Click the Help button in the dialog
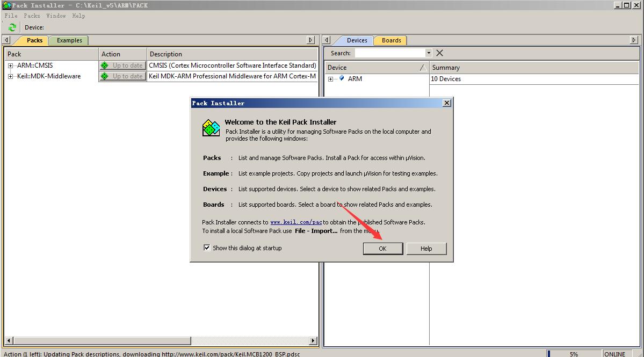 pyautogui.click(x=426, y=249)
